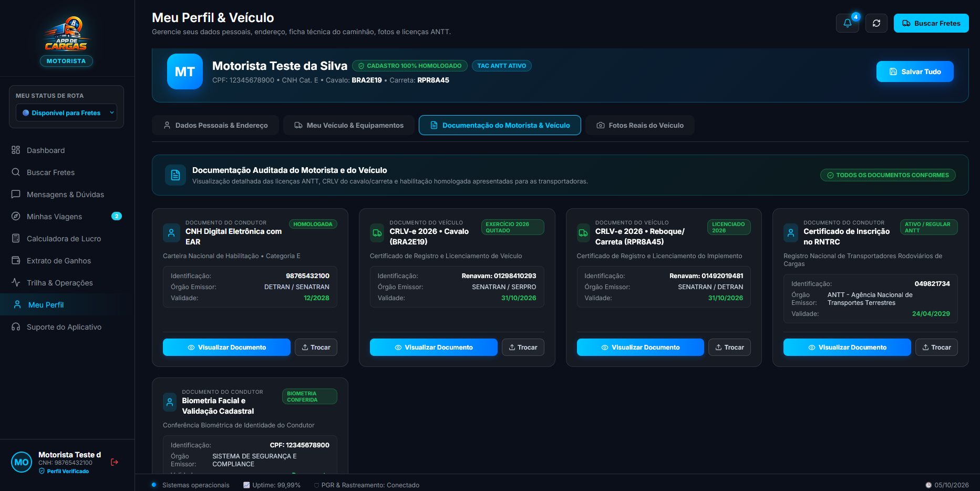Select the Meu Veículo & Equipamentos tab

point(349,125)
